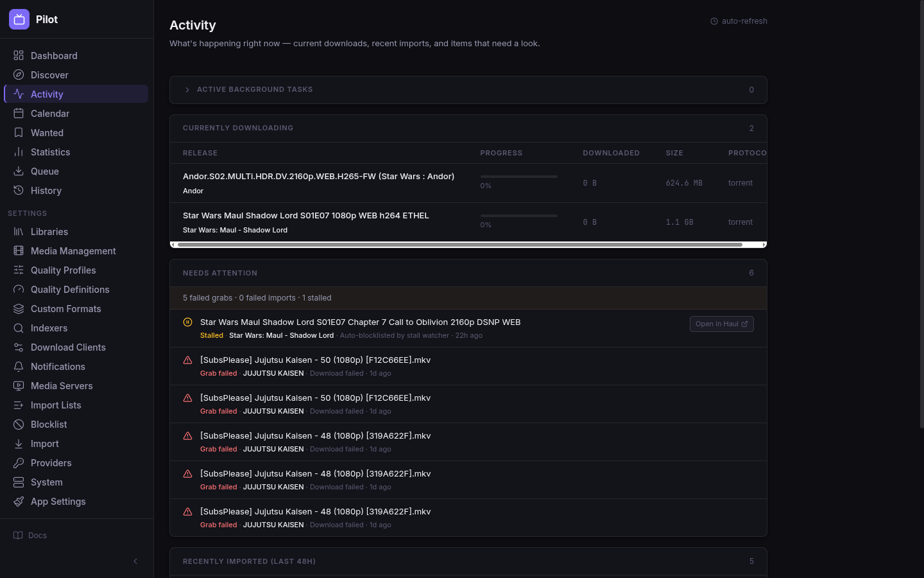Click the scrollbar right arrow in downloads table
Viewport: 924px width, 578px height.
[764, 245]
